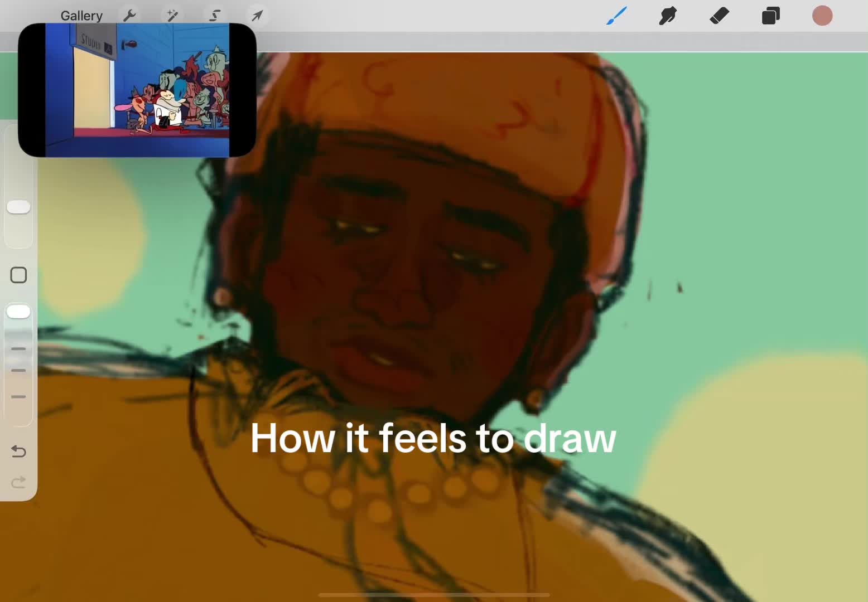Select the Smudge tool
Image resolution: width=868 pixels, height=602 pixels.
tap(668, 16)
